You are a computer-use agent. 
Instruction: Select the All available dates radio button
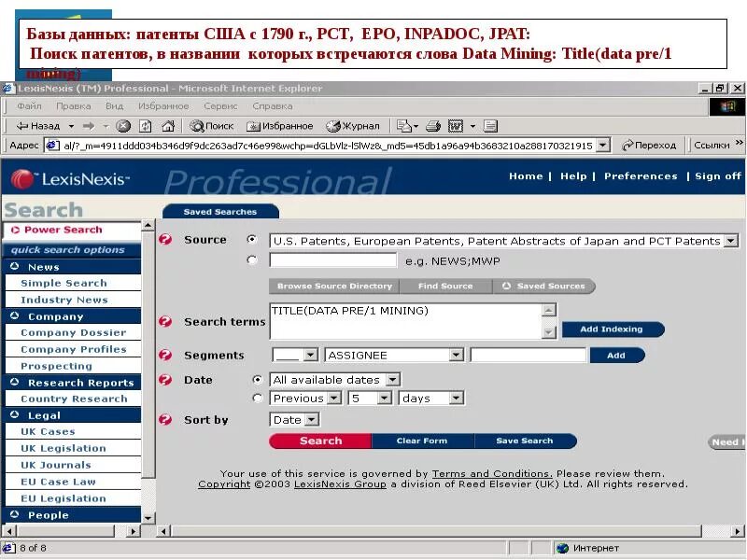click(258, 380)
